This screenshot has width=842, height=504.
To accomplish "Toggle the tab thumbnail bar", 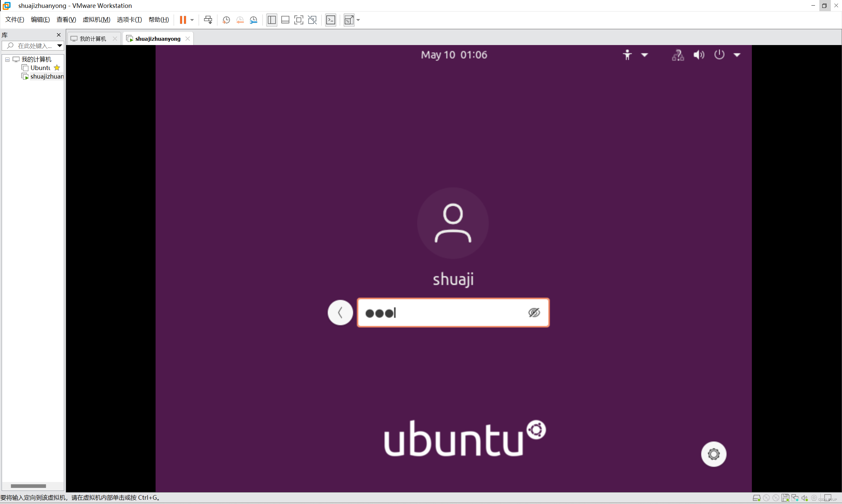I will pos(285,20).
